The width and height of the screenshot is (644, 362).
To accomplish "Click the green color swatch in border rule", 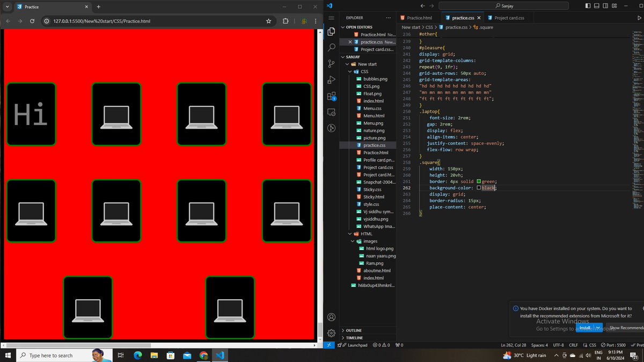I will coord(479,182).
